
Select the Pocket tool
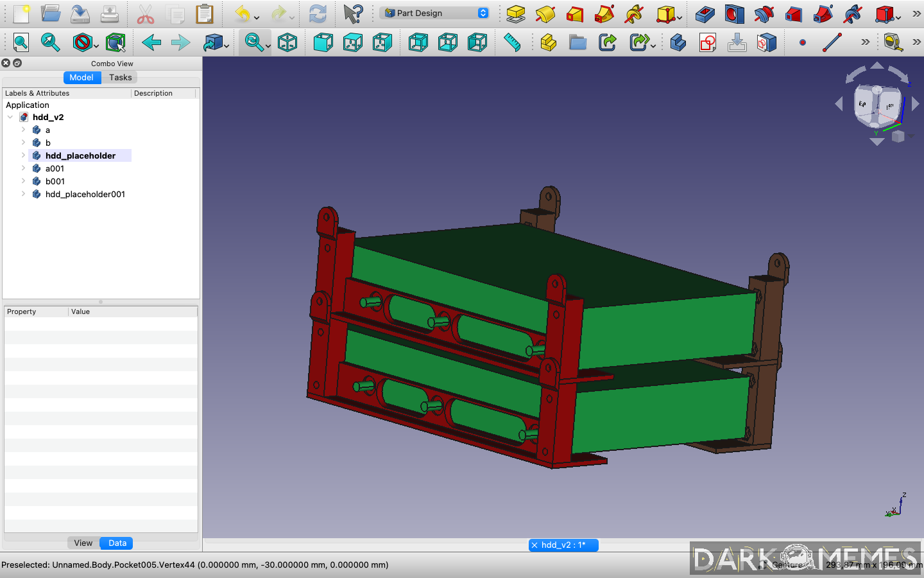tap(705, 13)
